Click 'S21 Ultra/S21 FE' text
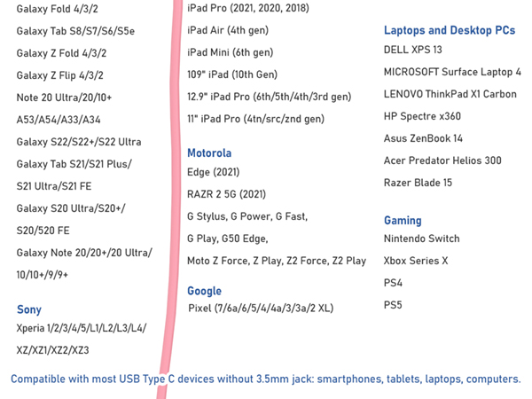The width and height of the screenshot is (532, 399). 54,186
